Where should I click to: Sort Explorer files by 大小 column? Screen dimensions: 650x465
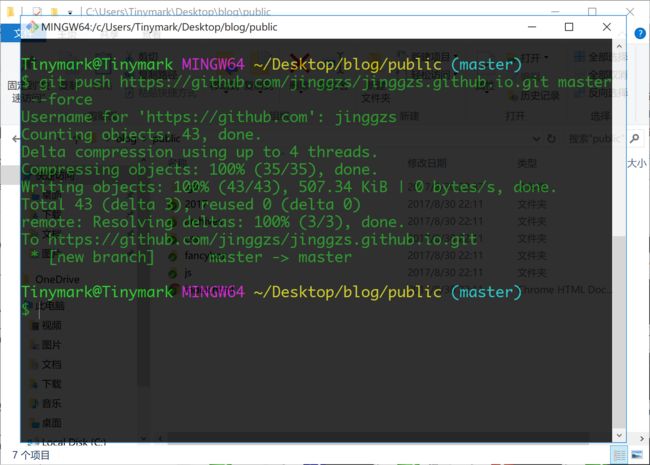pyautogui.click(x=636, y=163)
